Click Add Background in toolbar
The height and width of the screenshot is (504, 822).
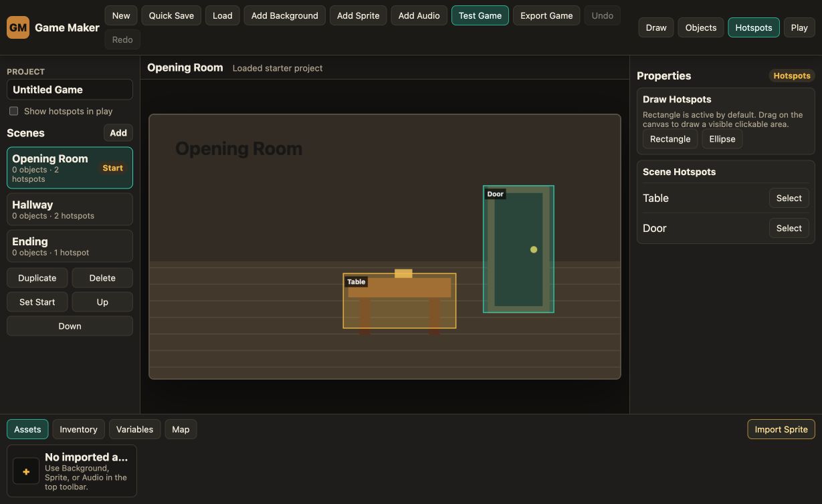coord(285,15)
